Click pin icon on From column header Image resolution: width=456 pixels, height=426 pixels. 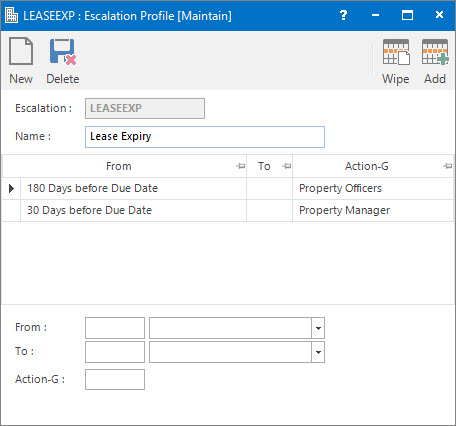point(240,166)
